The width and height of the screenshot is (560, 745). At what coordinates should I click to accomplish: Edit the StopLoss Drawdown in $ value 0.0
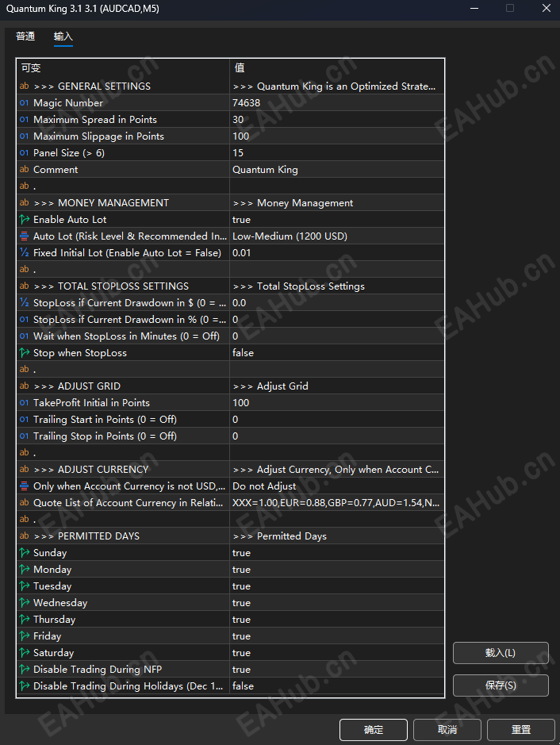337,302
